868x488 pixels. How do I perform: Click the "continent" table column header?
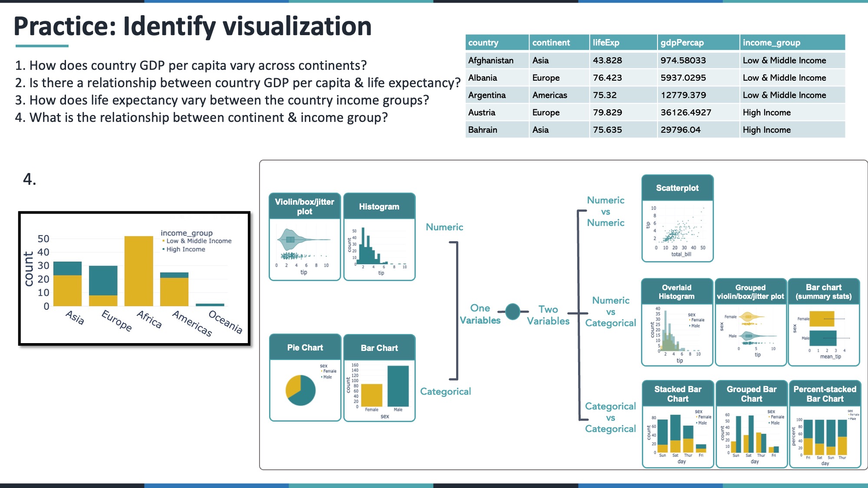559,43
